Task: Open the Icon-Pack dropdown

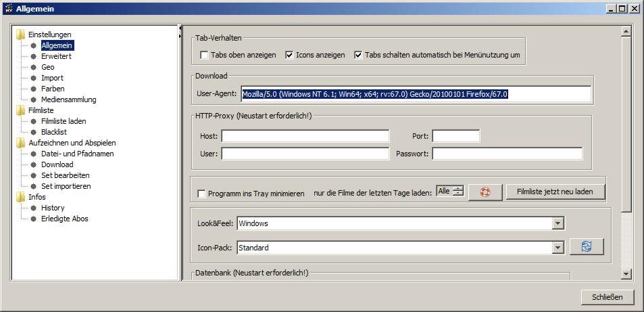Action: coord(558,248)
